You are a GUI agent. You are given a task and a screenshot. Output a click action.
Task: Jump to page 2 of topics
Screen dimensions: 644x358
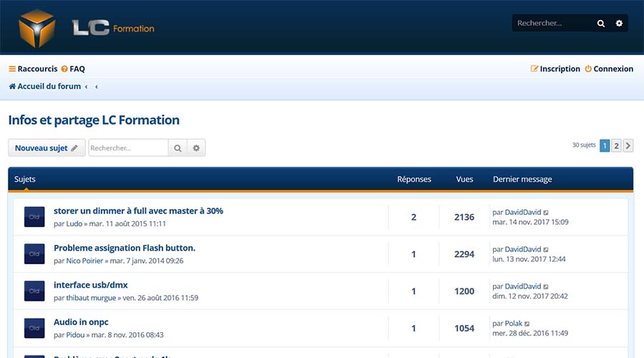tap(616, 145)
